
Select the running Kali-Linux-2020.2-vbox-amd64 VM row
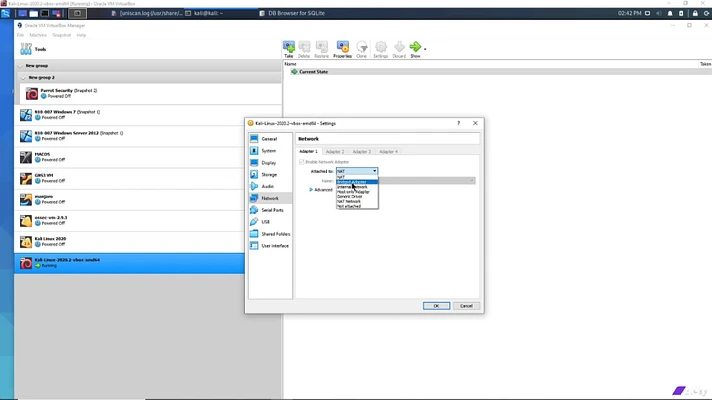[129, 263]
